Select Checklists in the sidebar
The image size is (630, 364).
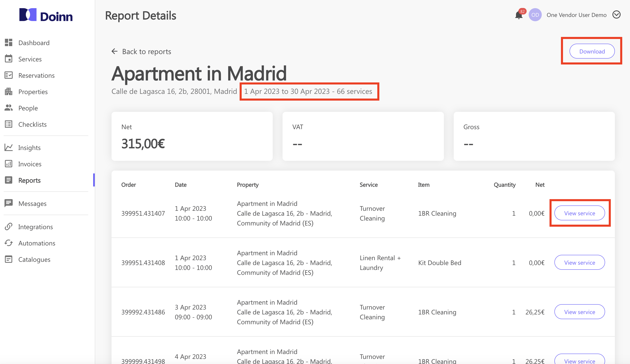(32, 124)
